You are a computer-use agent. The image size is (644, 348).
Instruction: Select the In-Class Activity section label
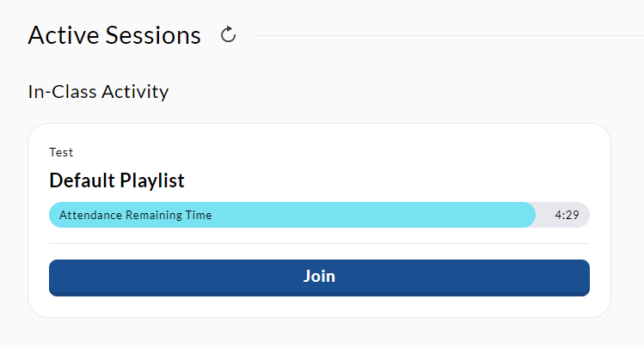click(x=98, y=92)
